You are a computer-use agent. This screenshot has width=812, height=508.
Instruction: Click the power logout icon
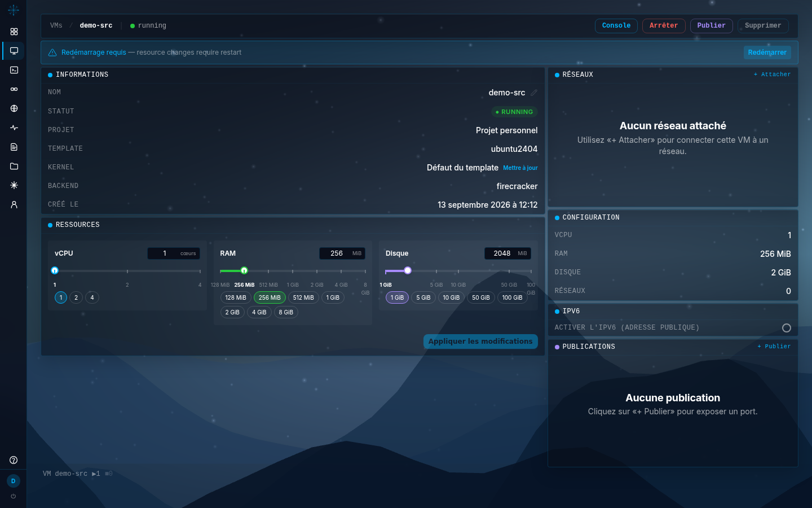(14, 497)
